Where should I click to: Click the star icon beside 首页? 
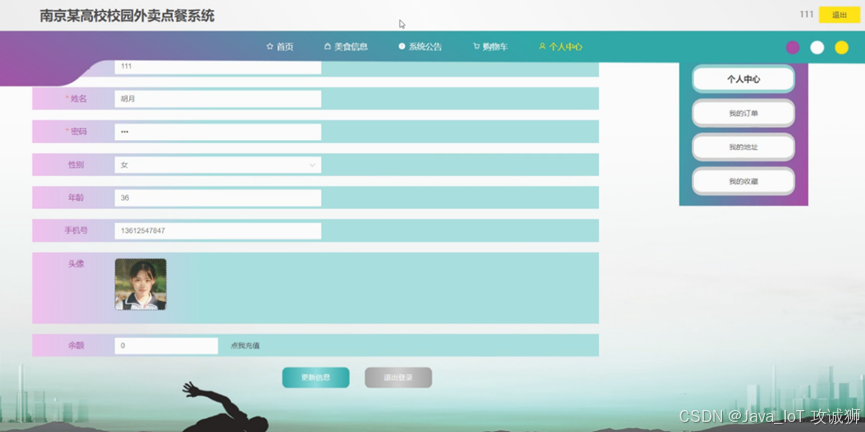[x=270, y=47]
